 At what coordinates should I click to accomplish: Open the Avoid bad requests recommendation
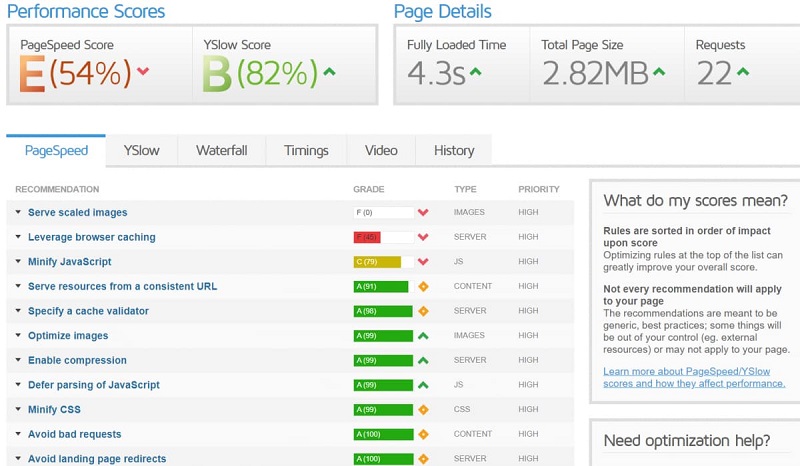tap(74, 434)
